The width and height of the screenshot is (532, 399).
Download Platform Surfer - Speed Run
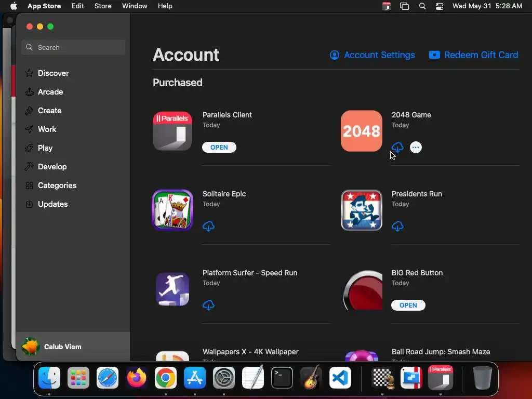click(208, 305)
